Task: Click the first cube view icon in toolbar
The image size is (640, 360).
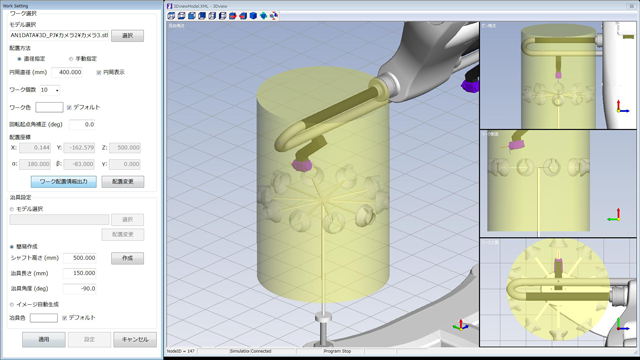Action: [x=171, y=16]
